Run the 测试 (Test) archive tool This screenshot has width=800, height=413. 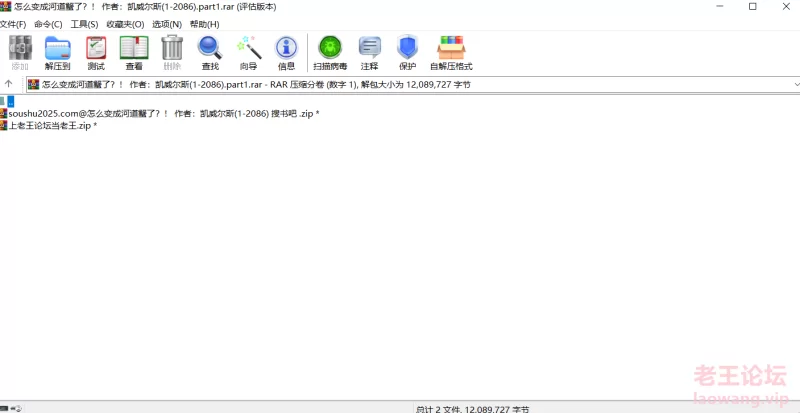[x=96, y=52]
